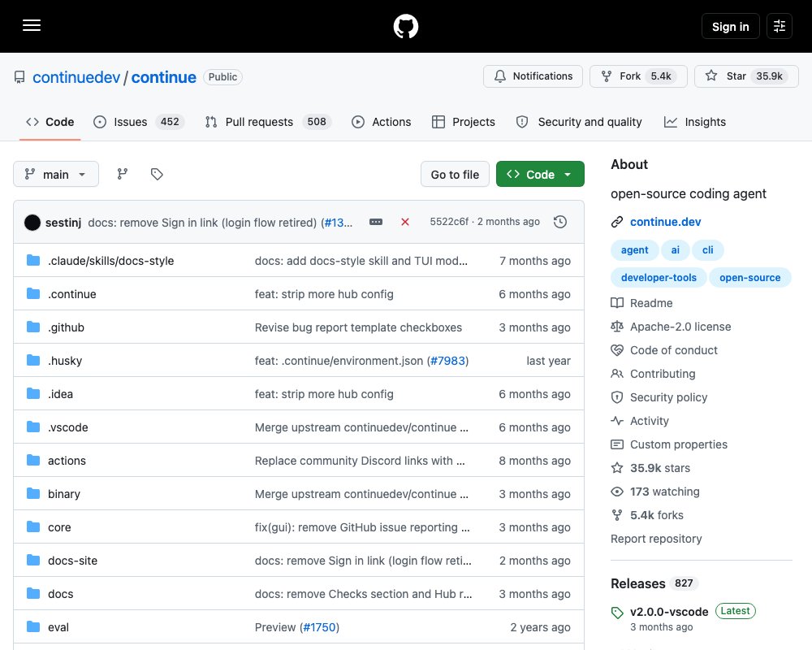Viewport: 812px width, 650px height.
Task: Click the agent topic tag
Action: [x=634, y=249]
